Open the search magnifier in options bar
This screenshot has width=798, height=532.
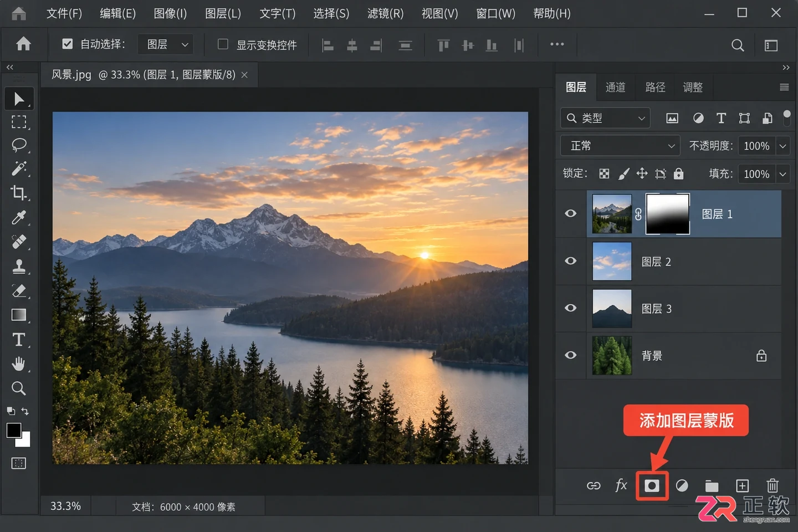[738, 45]
